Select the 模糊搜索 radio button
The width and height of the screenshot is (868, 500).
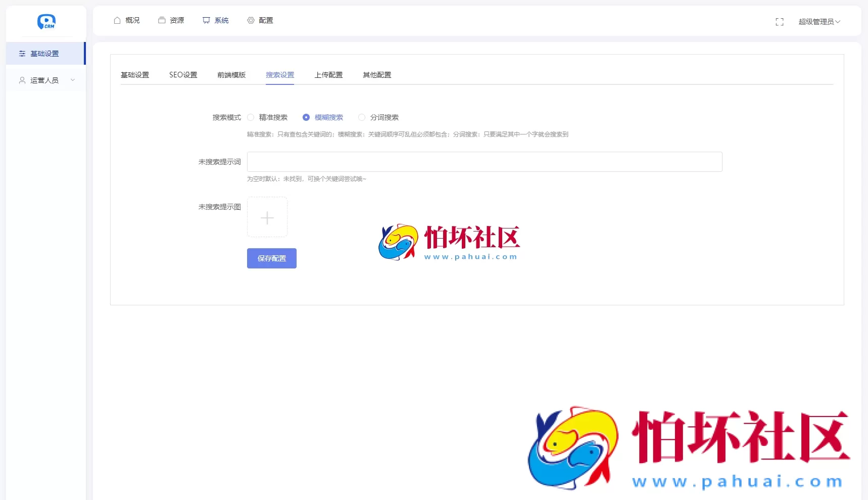click(306, 117)
